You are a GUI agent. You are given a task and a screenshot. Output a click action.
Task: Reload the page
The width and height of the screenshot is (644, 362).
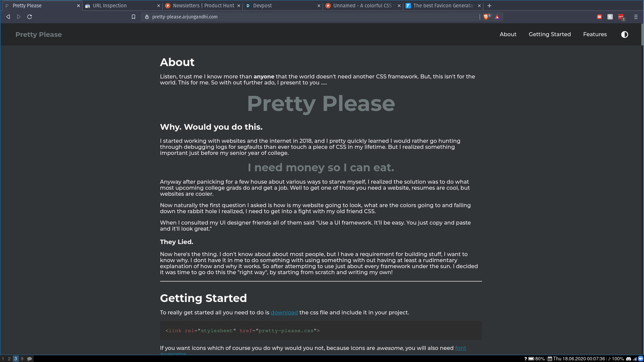pyautogui.click(x=30, y=17)
